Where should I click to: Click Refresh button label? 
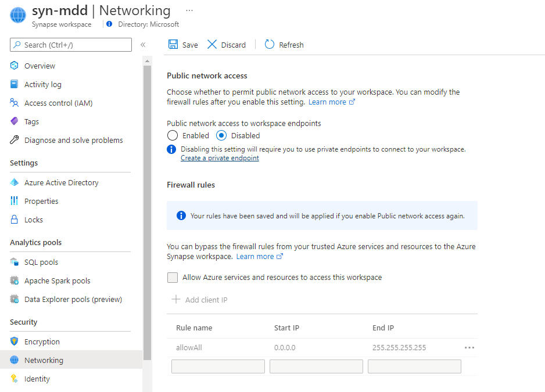pos(291,45)
